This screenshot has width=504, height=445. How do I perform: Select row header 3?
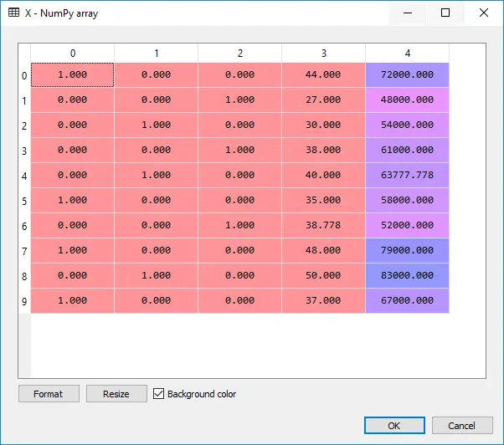click(24, 151)
